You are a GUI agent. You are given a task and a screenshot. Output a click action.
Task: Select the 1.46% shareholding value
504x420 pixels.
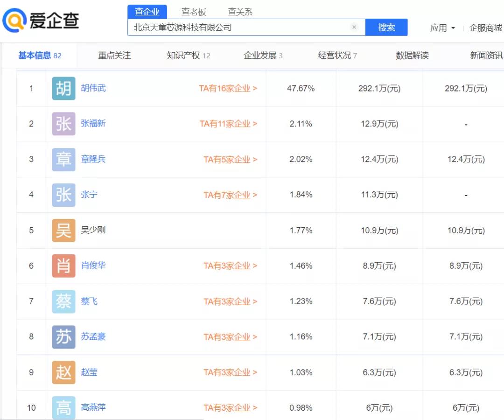[301, 266]
